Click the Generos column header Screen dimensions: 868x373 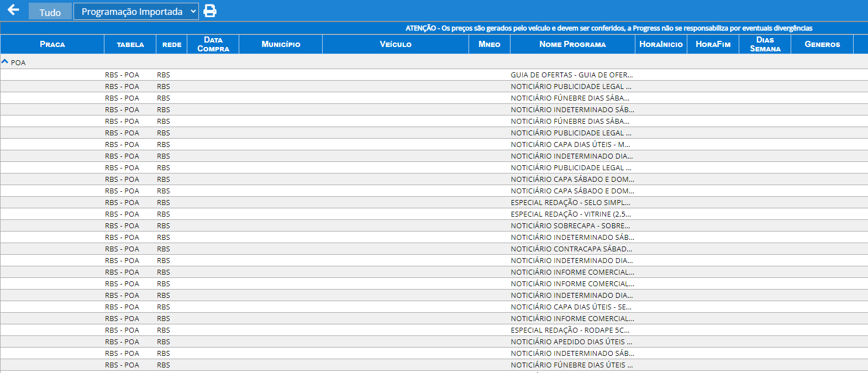click(822, 44)
